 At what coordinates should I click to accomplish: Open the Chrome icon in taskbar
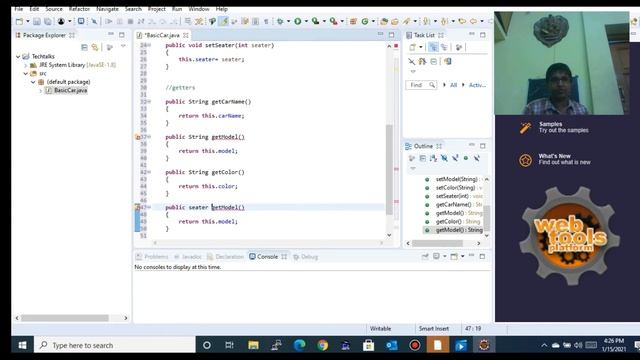pos(322,345)
